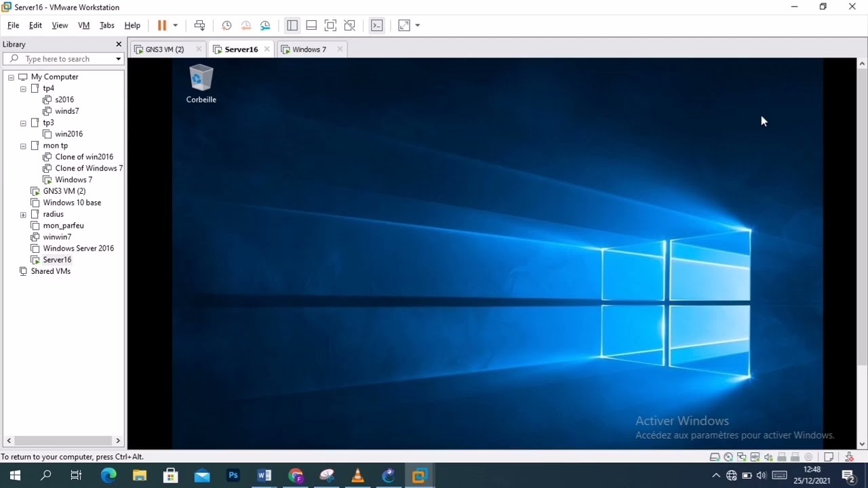Select win2016 under tp3
The height and width of the screenshot is (488, 868).
(x=62, y=134)
